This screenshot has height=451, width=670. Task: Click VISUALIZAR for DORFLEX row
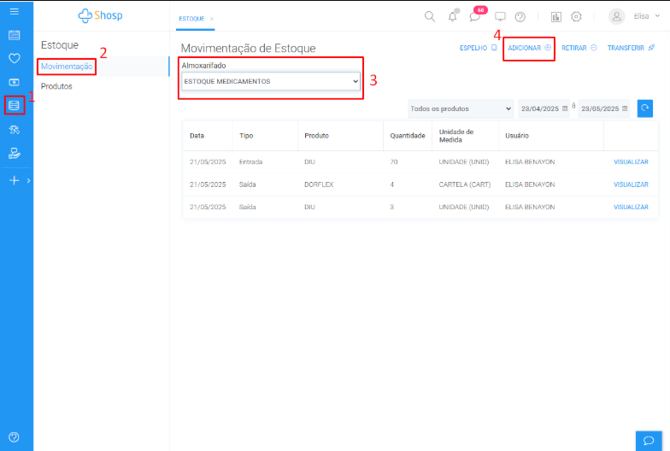(x=631, y=184)
